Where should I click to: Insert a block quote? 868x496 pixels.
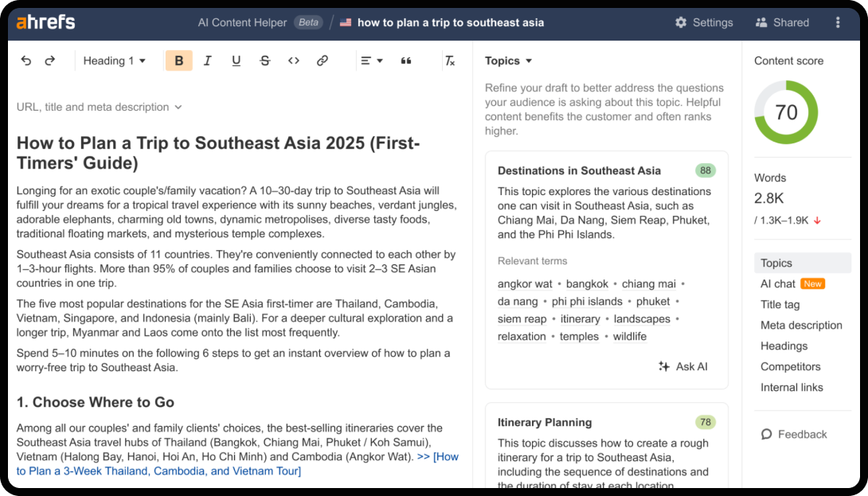point(406,61)
